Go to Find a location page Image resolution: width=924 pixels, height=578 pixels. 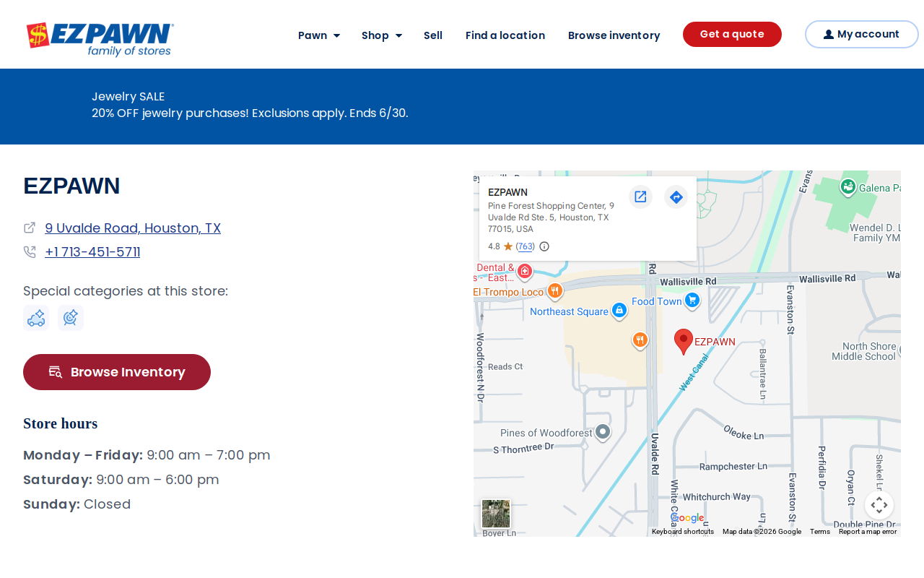505,35
